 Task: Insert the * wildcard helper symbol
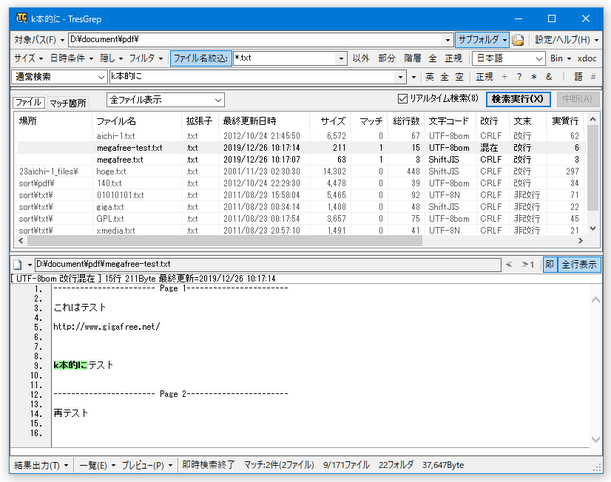pos(534,77)
